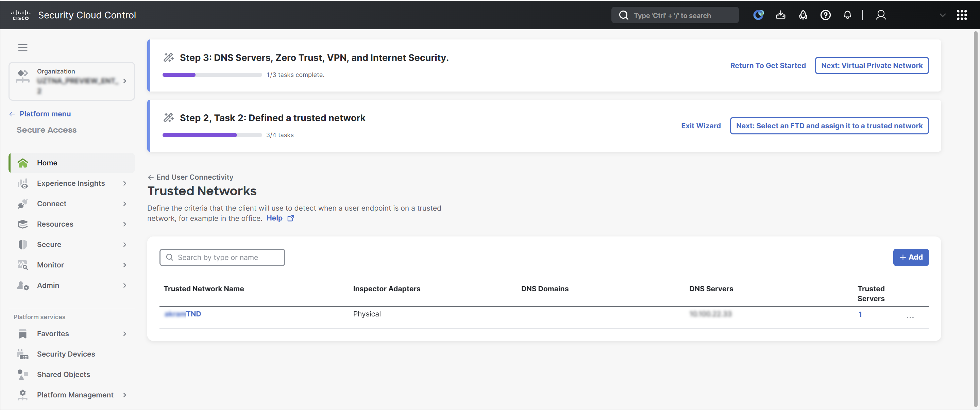Expand Platform Management submenu chevron
Screen dimensions: 980x410
coord(124,395)
